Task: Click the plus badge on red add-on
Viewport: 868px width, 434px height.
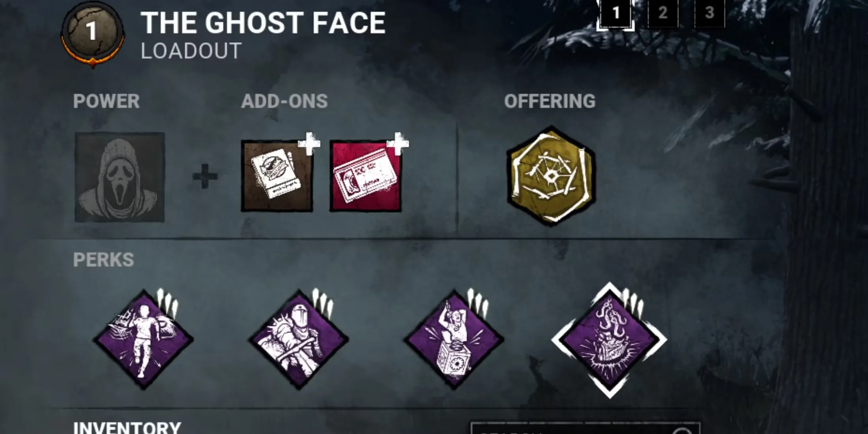Action: tap(397, 144)
